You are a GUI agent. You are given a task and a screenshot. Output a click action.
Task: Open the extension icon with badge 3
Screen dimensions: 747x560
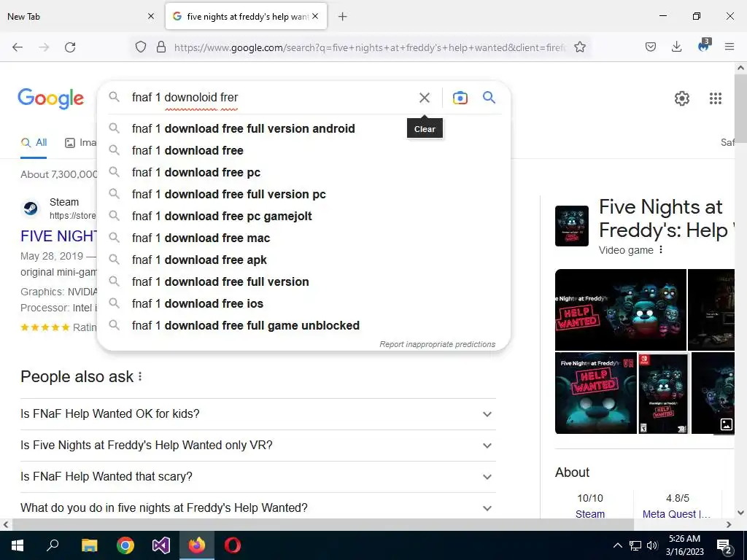point(704,46)
